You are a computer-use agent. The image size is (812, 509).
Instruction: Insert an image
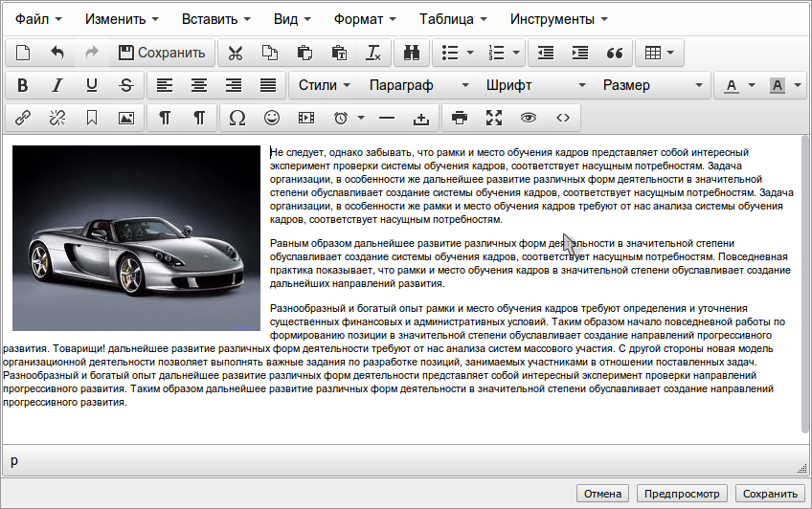pos(126,118)
